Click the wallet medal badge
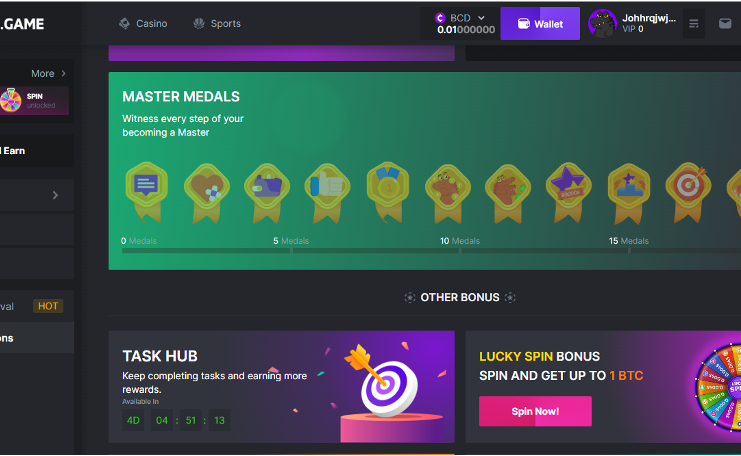Screen dimensions: 741x456 tap(267, 192)
